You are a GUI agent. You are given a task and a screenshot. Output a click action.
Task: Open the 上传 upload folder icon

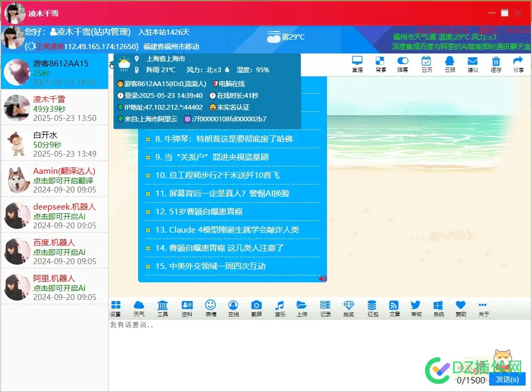coord(302,309)
